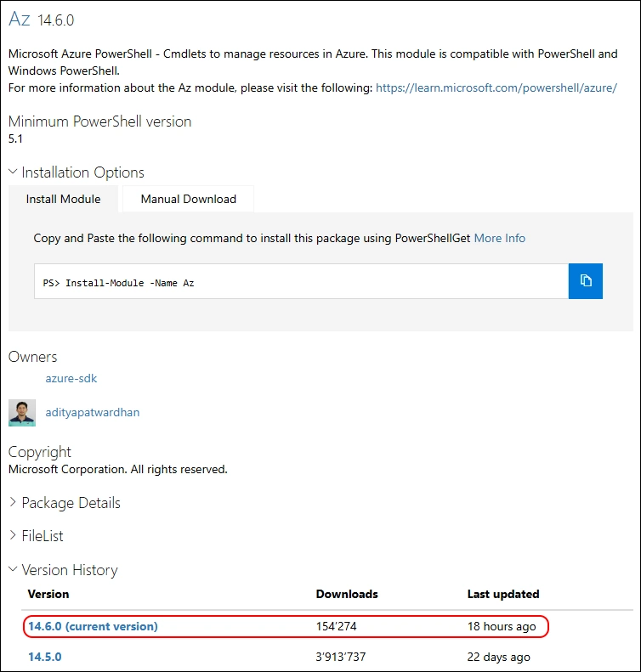Click the Downloads column header
This screenshot has height=672, width=641.
click(x=347, y=594)
